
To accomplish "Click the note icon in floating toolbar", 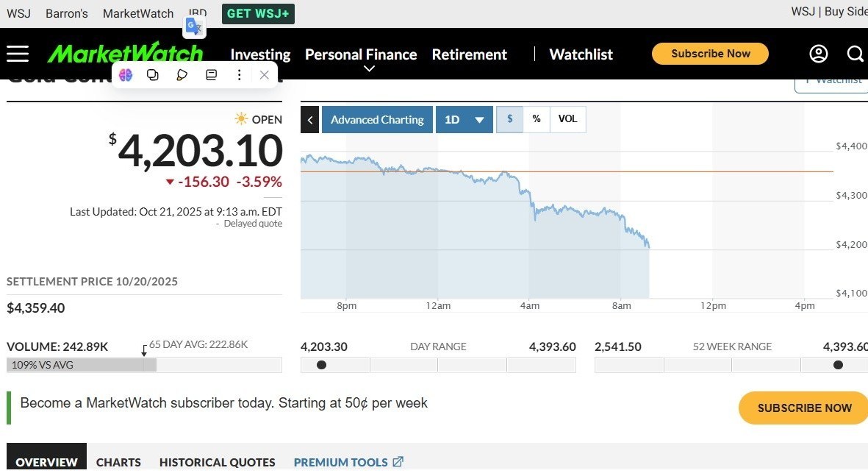I will (211, 75).
